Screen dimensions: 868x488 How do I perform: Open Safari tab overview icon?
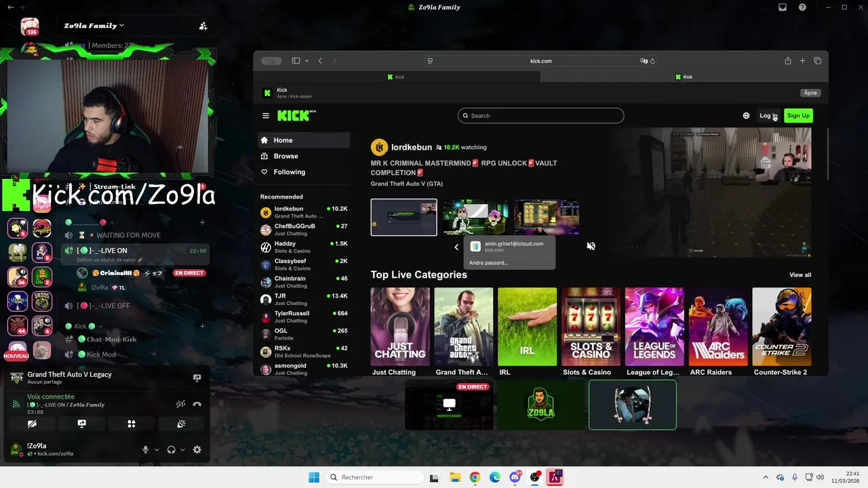coord(817,61)
